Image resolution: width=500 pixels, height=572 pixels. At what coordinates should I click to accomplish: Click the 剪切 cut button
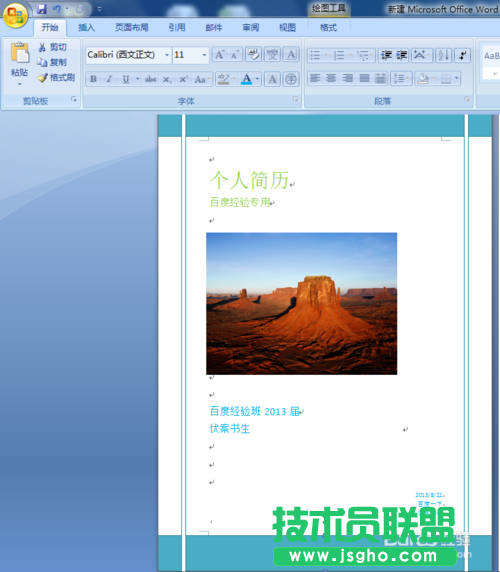[x=53, y=47]
